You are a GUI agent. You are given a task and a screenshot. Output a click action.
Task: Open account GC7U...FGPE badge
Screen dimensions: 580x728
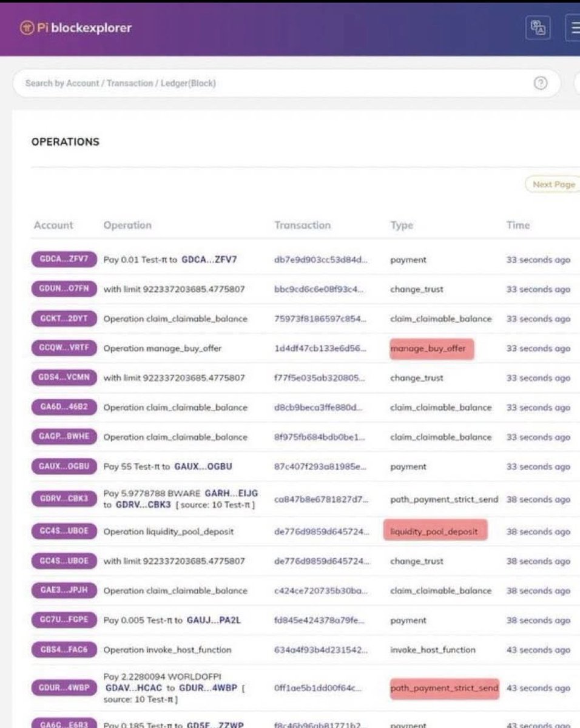(64, 620)
